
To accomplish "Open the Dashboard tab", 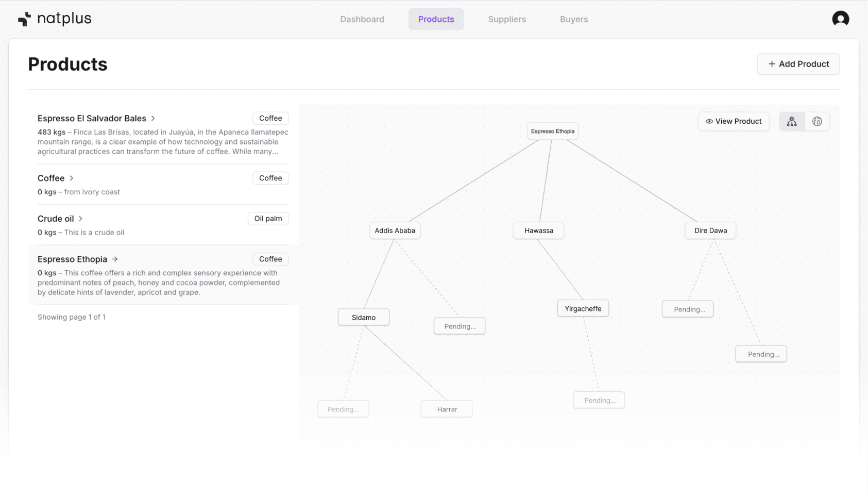I will pos(362,19).
